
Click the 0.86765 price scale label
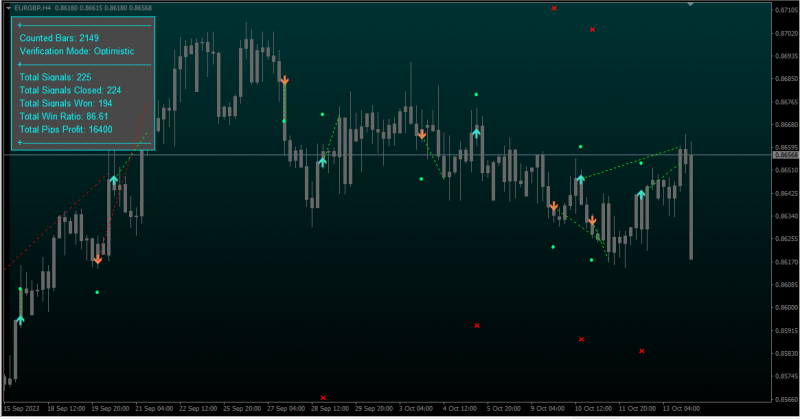(786, 102)
